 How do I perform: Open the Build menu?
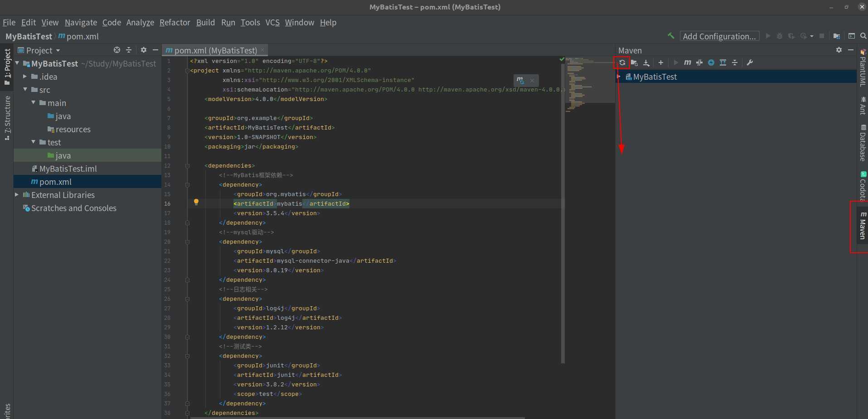point(205,22)
